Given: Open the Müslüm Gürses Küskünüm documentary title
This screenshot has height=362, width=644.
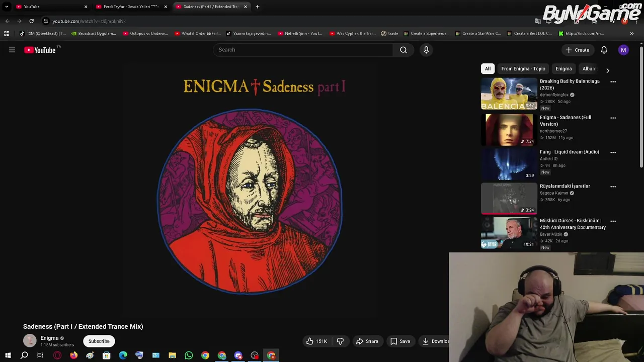Looking at the screenshot, I should click(x=573, y=224).
